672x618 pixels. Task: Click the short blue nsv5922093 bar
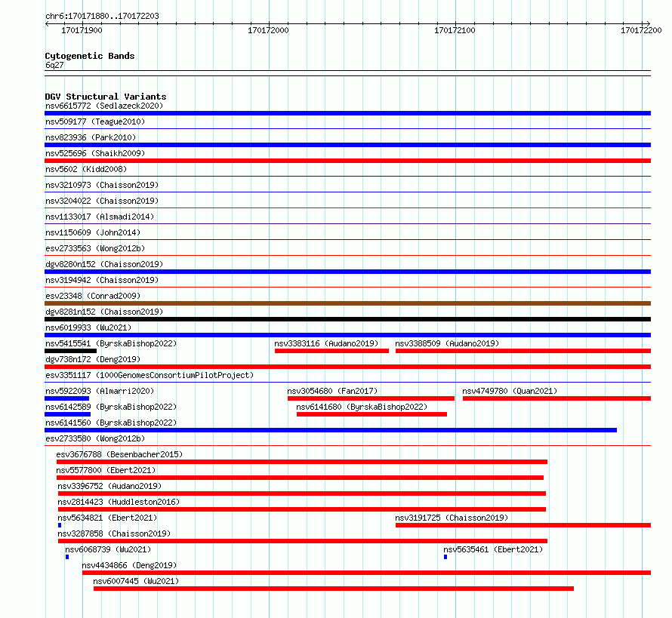(x=67, y=398)
